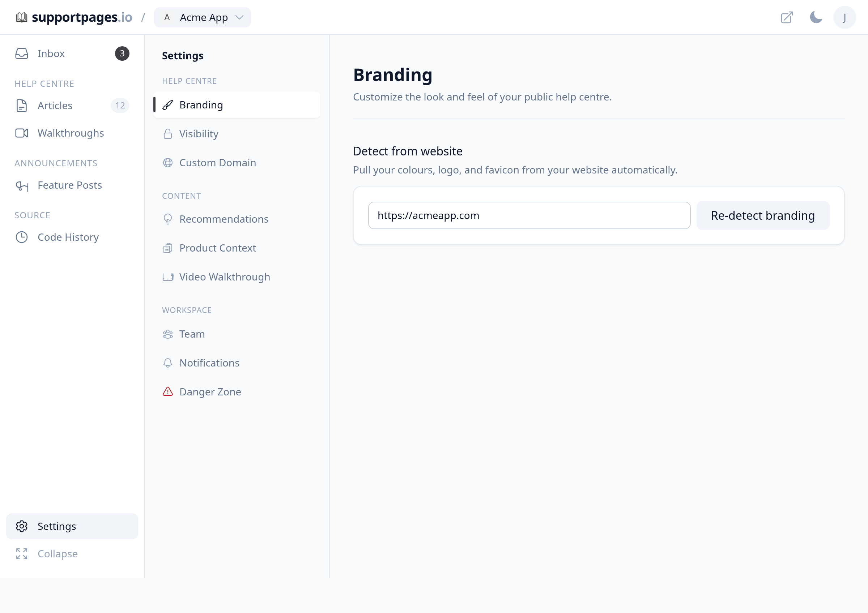
Task: Open Code History clock item
Action: coord(72,237)
